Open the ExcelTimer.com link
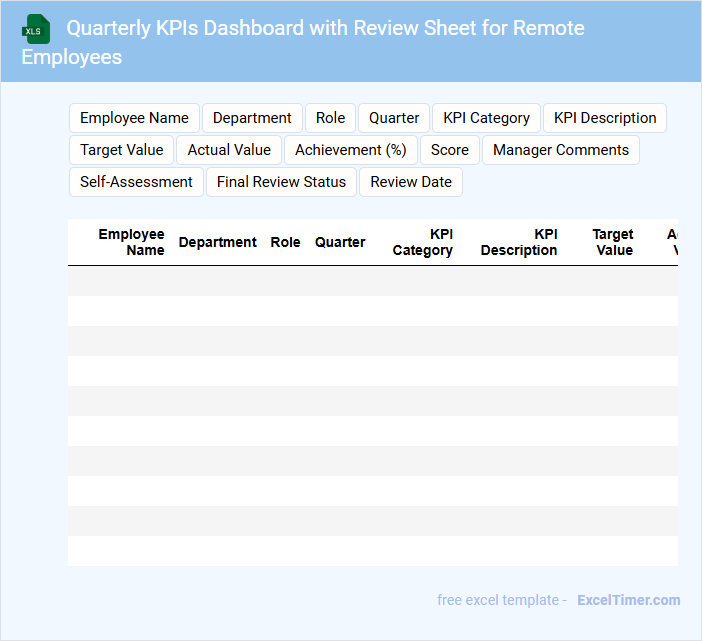The height and width of the screenshot is (641, 702). pyautogui.click(x=628, y=600)
